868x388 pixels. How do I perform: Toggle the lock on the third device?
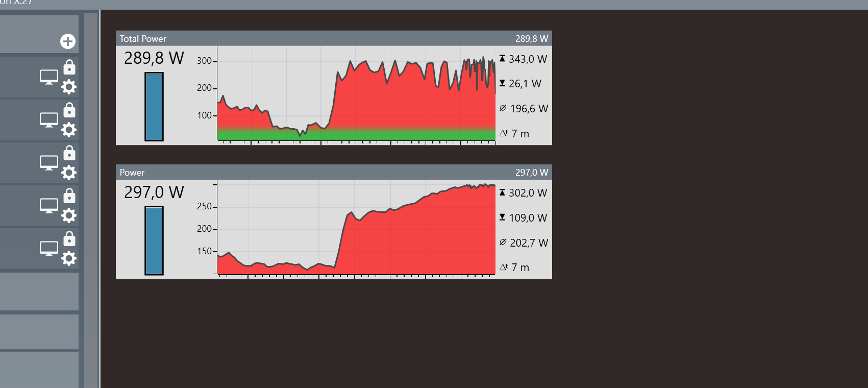69,153
